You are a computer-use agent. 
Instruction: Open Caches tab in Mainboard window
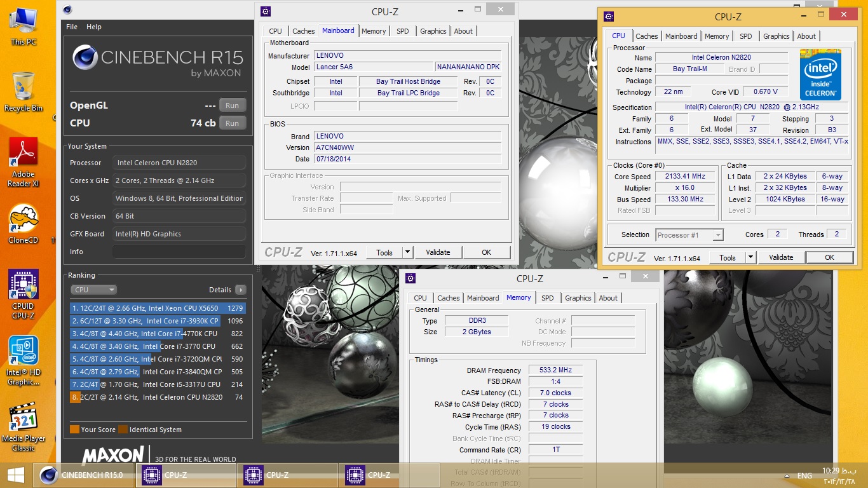[x=304, y=31]
